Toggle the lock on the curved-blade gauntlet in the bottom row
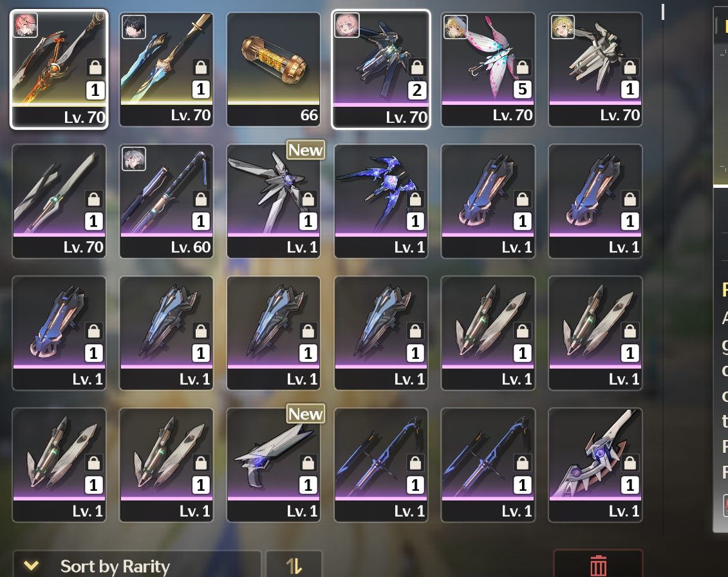This screenshot has width=728, height=577. [630, 463]
